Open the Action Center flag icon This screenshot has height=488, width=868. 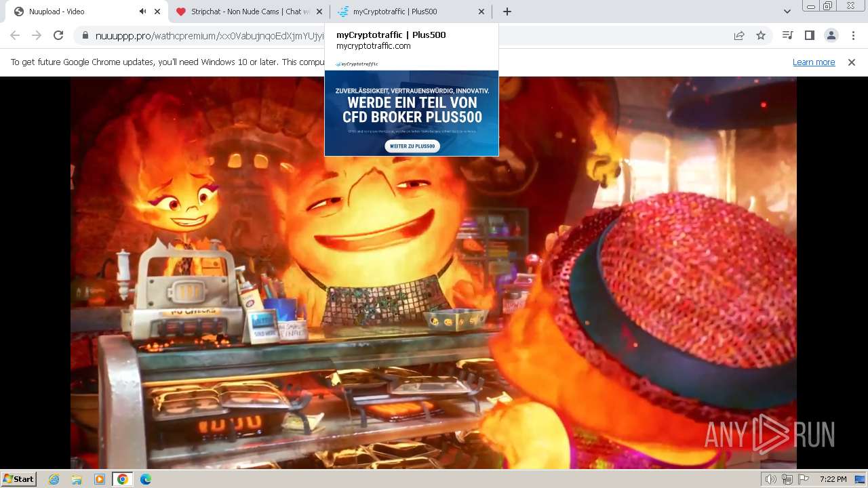click(804, 479)
